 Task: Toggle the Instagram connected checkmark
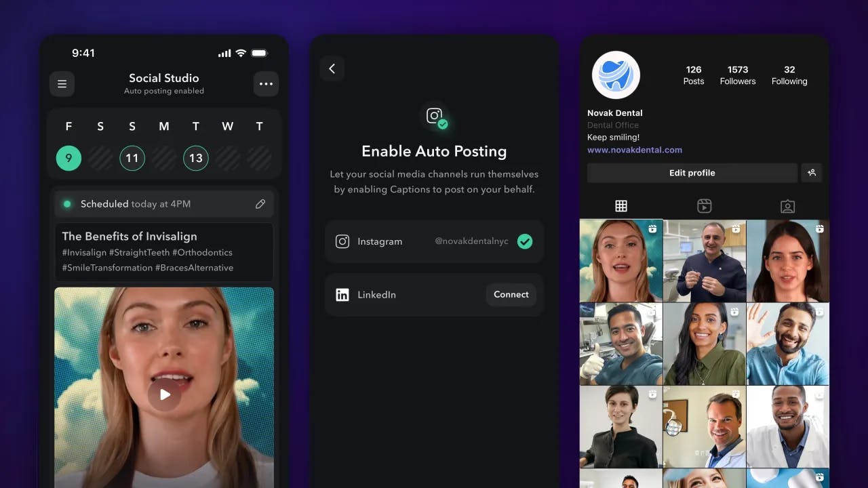pos(525,241)
